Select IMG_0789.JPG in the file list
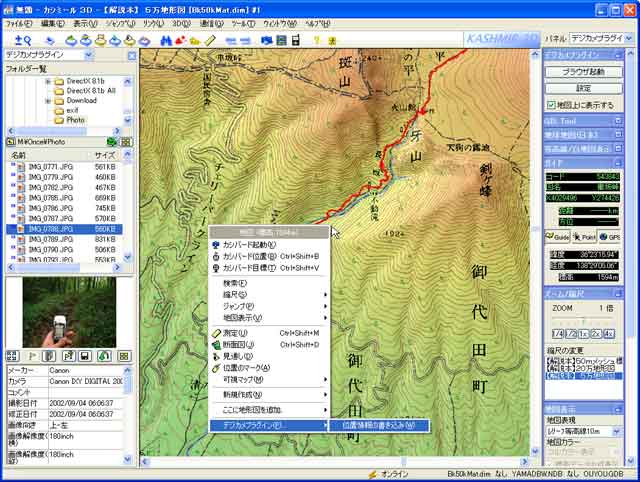 pos(40,239)
